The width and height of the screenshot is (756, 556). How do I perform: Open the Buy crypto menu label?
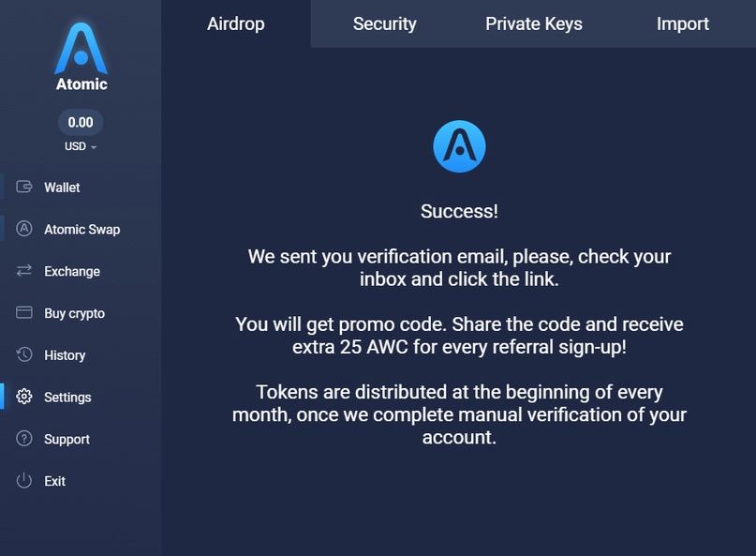point(75,313)
